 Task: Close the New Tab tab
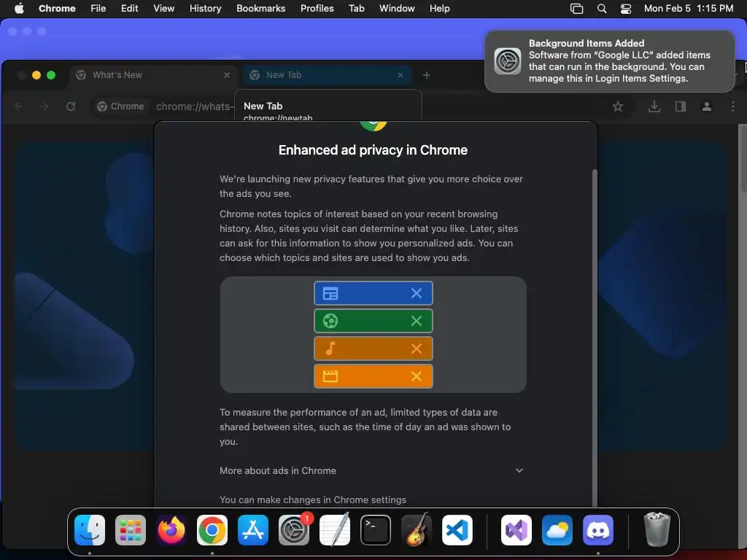pyautogui.click(x=400, y=75)
